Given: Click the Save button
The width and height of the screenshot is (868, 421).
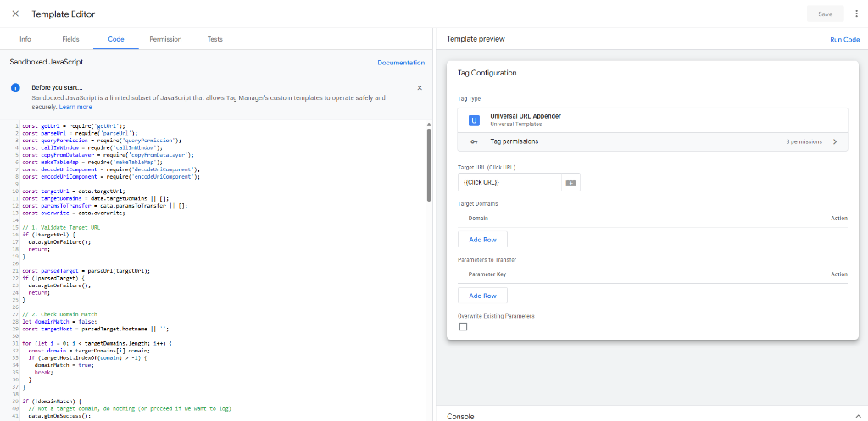Looking at the screenshot, I should click(826, 14).
